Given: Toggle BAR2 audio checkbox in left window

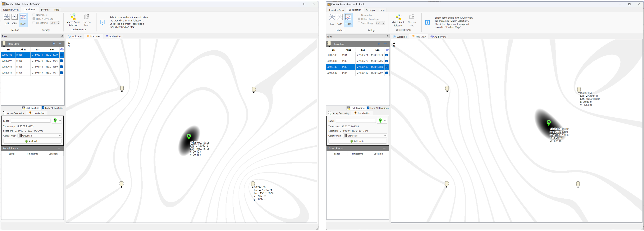Looking at the screenshot, I should [x=62, y=61].
